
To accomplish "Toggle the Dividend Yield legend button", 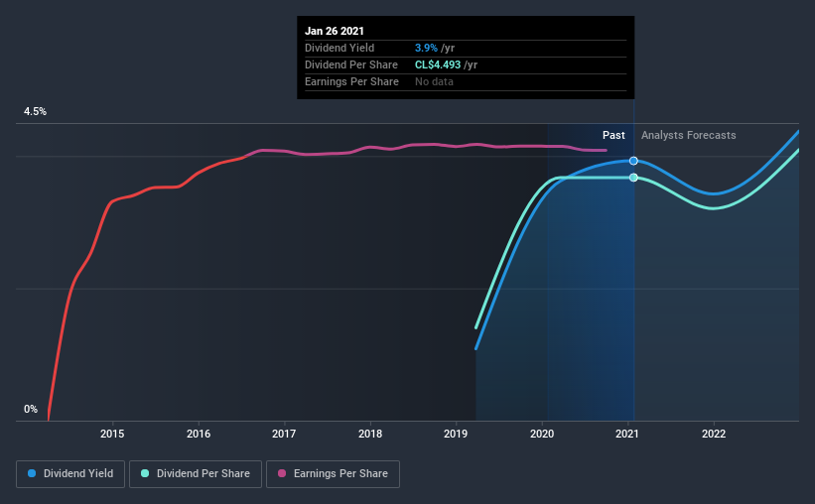I will click(x=70, y=474).
